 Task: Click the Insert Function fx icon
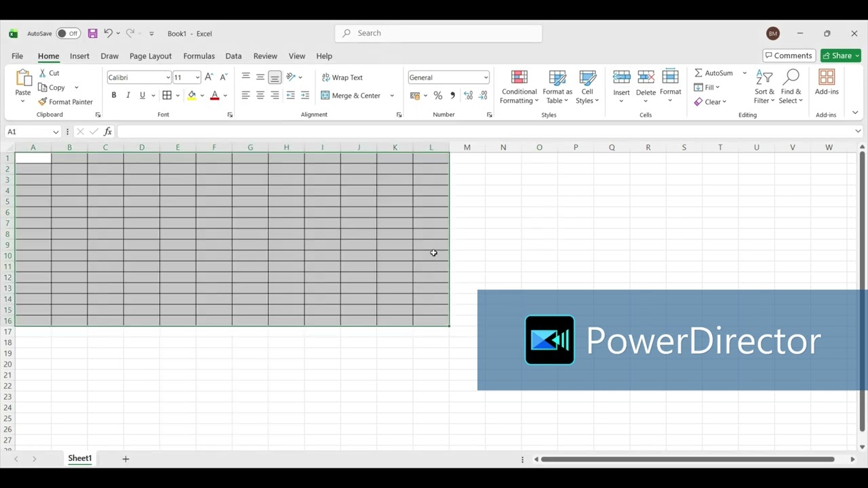pos(108,131)
